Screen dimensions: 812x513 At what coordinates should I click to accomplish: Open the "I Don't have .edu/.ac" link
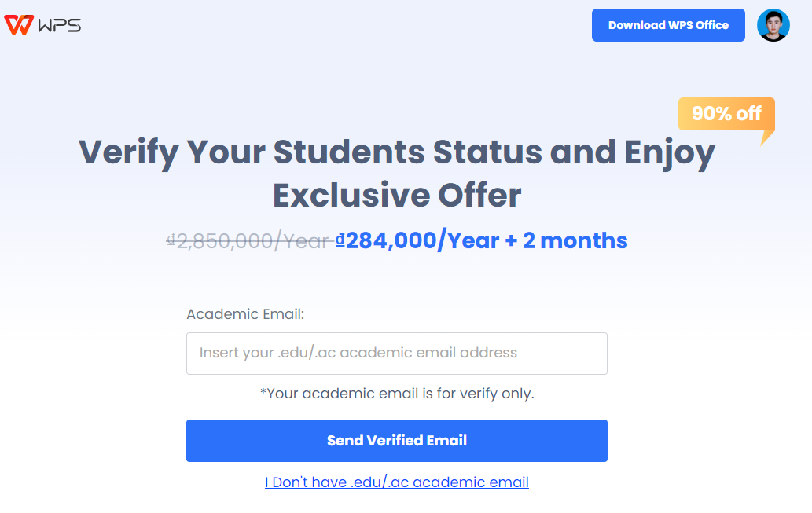click(x=396, y=482)
